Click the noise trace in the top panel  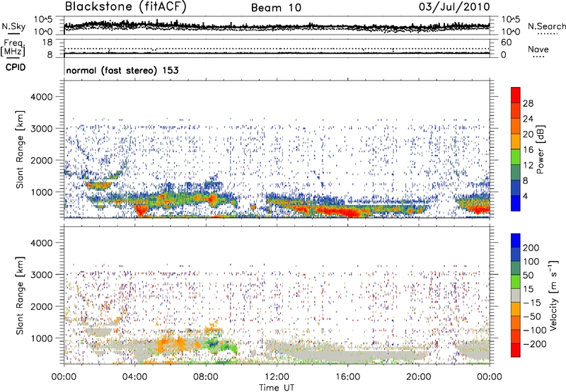pos(277,26)
